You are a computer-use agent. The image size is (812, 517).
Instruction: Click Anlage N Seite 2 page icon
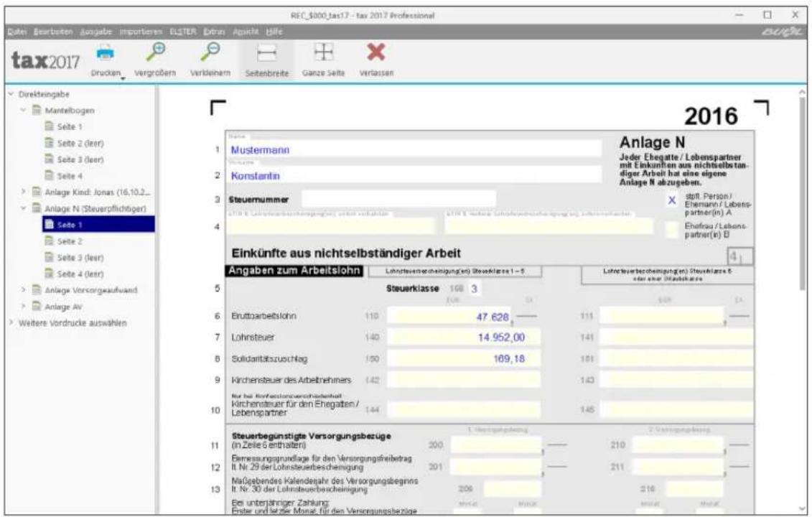pyautogui.click(x=49, y=241)
